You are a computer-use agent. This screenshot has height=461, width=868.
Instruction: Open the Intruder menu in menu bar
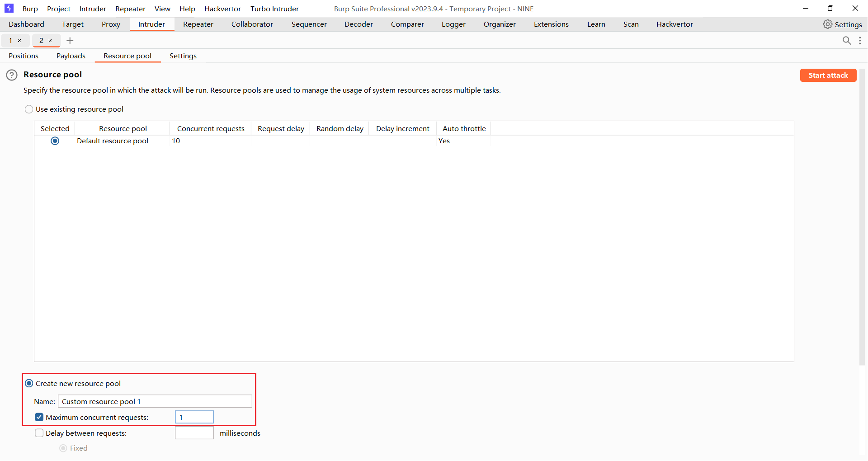[93, 9]
